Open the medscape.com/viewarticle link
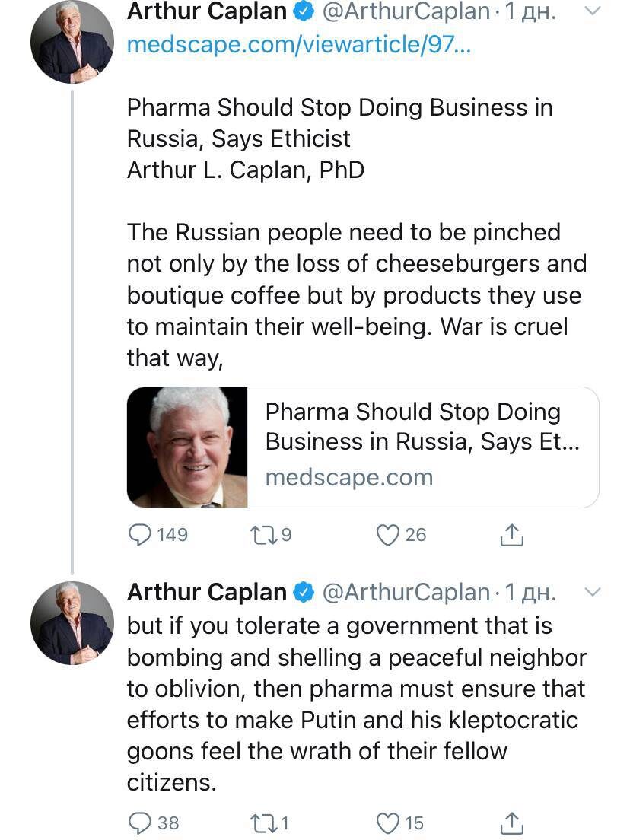Image resolution: width=630 pixels, height=840 pixels. [x=299, y=44]
